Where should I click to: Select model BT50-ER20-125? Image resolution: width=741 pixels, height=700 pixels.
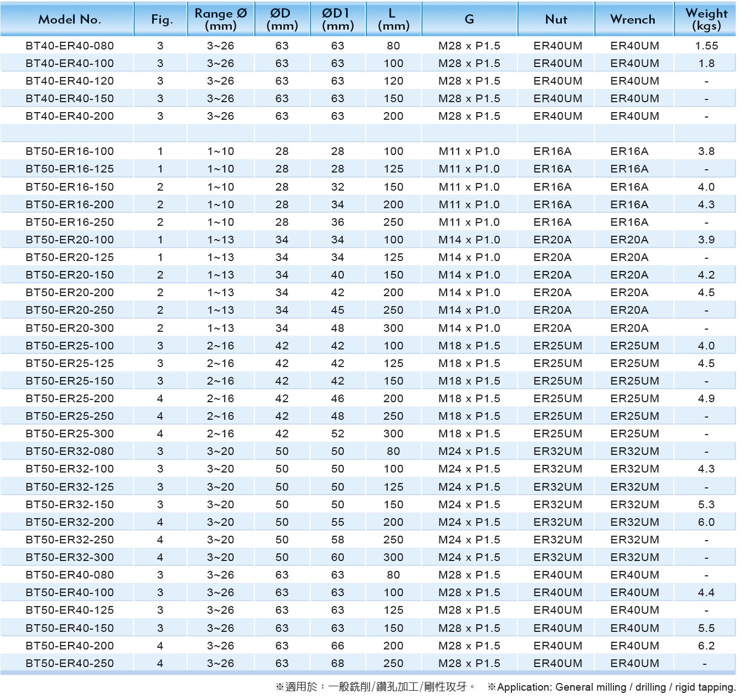(70, 257)
